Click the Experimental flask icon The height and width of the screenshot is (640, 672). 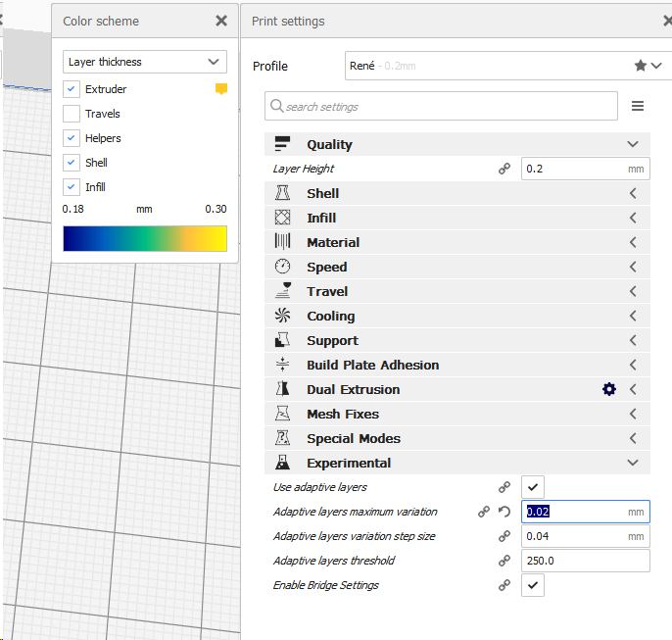tap(282, 463)
